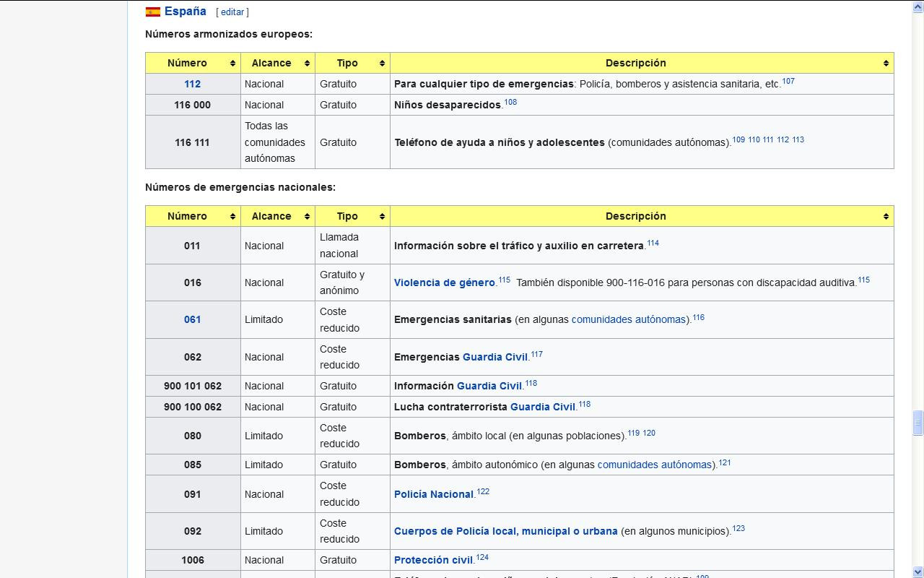924x578 pixels.
Task: Select the 011 number cell
Action: tap(193, 246)
